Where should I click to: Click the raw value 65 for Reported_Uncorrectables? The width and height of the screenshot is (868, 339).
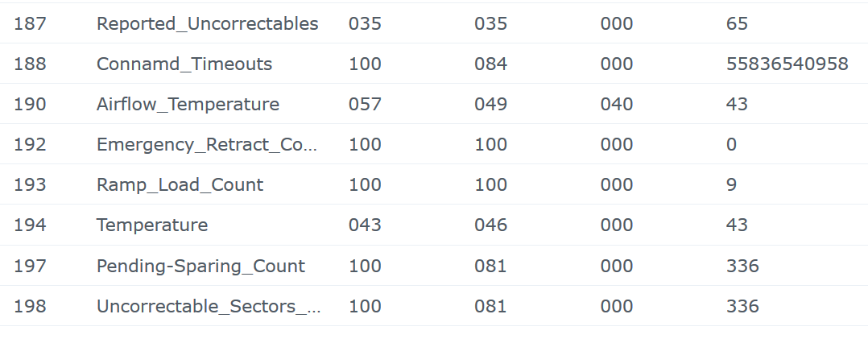(x=736, y=23)
